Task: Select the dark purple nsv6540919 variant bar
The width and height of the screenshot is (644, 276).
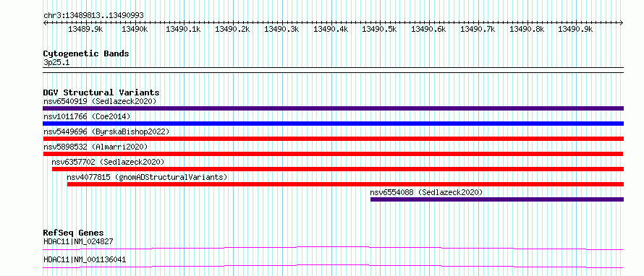Action: [x=333, y=108]
